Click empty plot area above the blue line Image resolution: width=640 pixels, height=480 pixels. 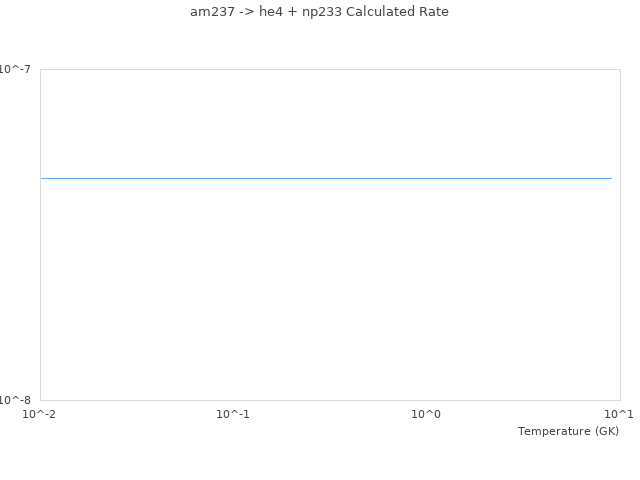(x=326, y=120)
